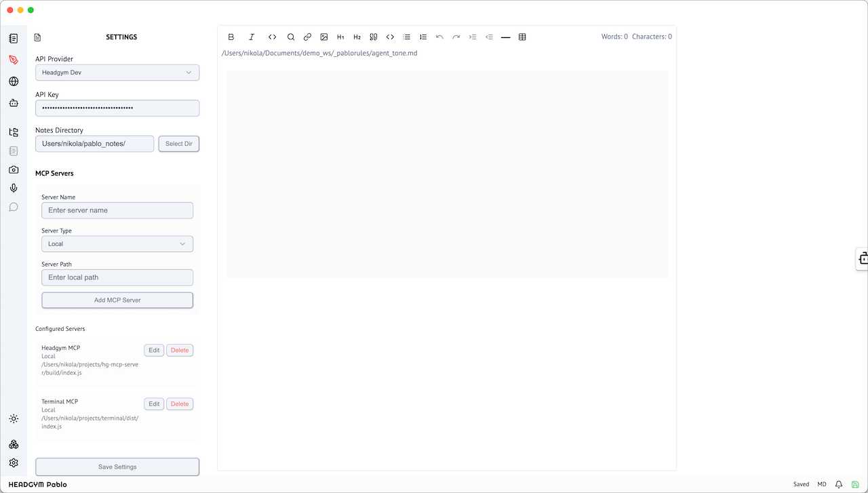The image size is (868, 493).
Task: Edit the Headgym MCP server
Action: (154, 351)
